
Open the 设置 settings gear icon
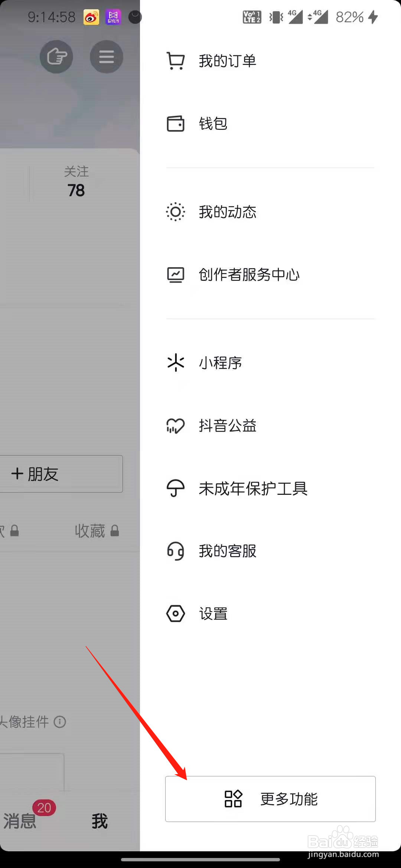(x=175, y=613)
